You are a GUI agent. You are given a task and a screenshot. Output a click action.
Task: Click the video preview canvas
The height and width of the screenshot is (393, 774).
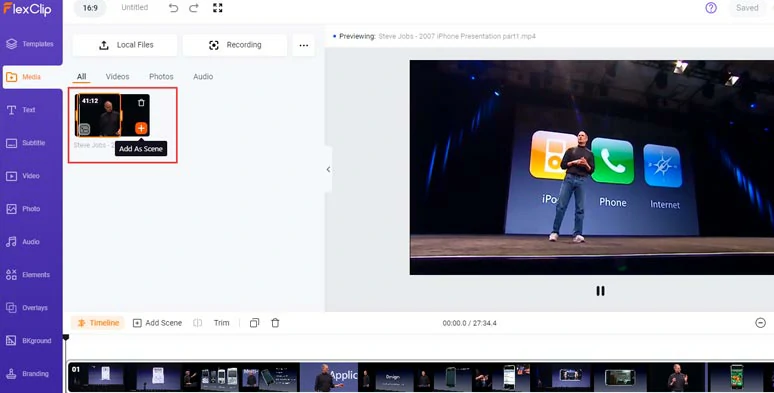tap(591, 167)
